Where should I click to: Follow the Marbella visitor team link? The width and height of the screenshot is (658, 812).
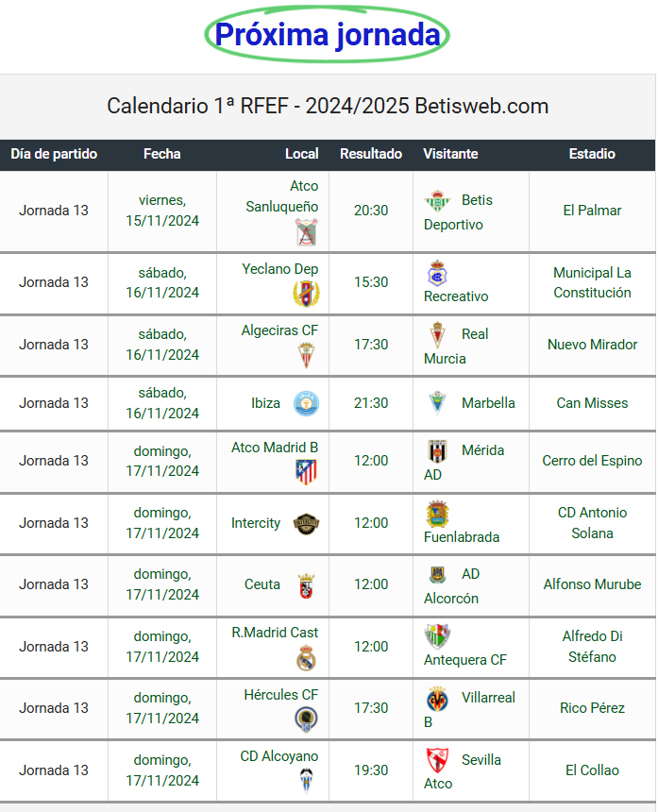point(488,403)
